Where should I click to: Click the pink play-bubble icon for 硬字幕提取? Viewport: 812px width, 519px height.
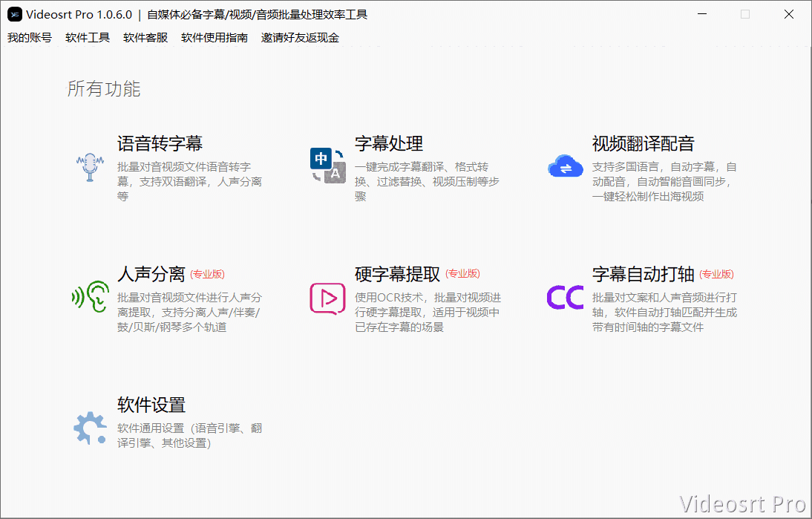(x=328, y=298)
